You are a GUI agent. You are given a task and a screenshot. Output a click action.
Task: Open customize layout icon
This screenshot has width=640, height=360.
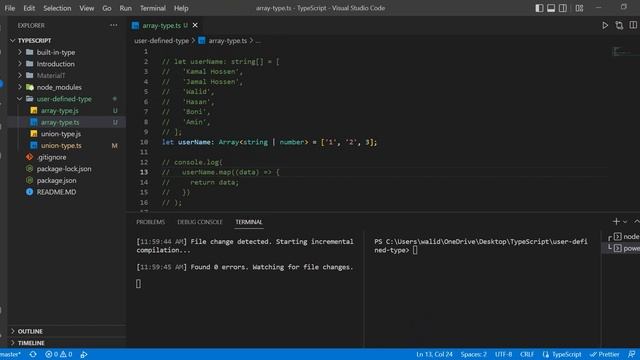579,8
